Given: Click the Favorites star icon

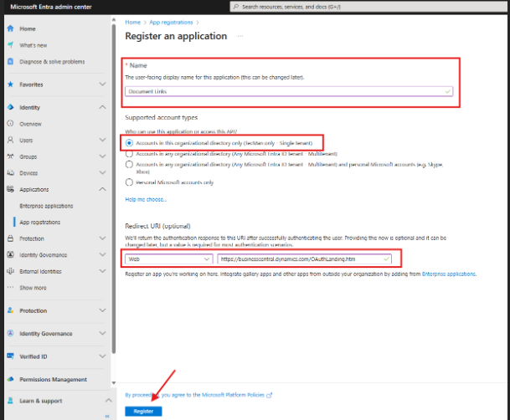Looking at the screenshot, I should pyautogui.click(x=9, y=85).
